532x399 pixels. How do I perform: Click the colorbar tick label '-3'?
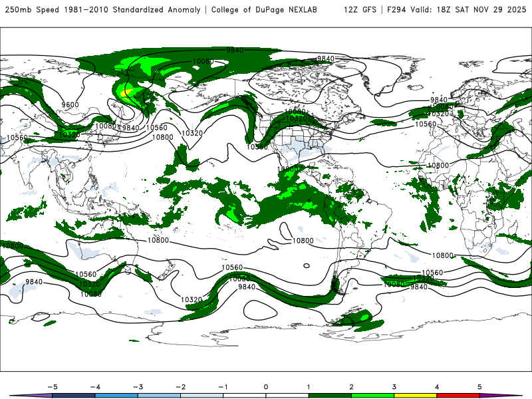tap(138, 387)
